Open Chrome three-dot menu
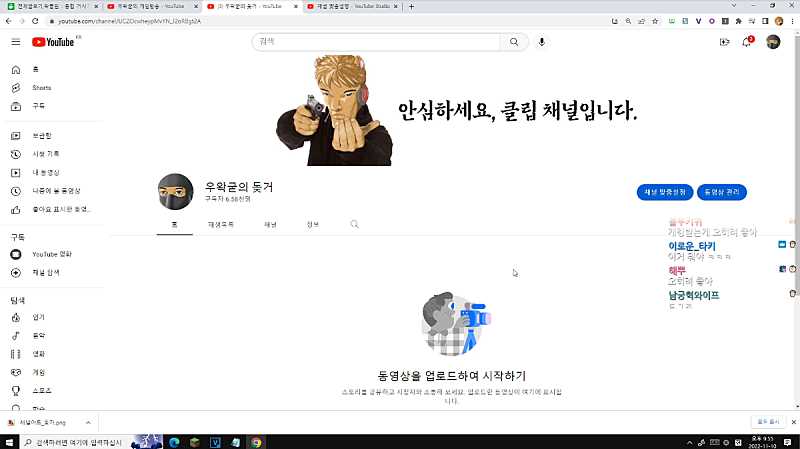800x449 pixels. coord(792,21)
